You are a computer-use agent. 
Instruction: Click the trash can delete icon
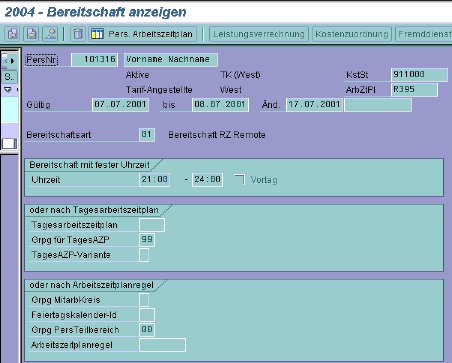click(78, 34)
